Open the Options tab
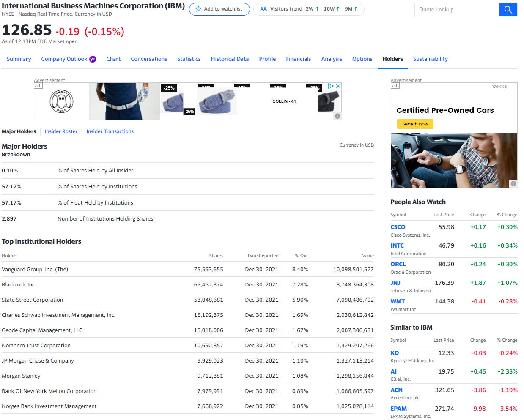The height and width of the screenshot is (420, 524). (x=362, y=59)
